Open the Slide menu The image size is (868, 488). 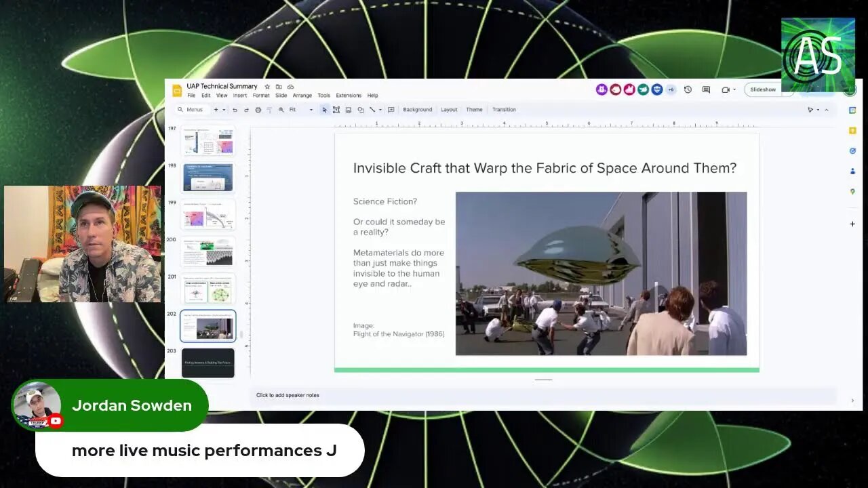point(281,96)
